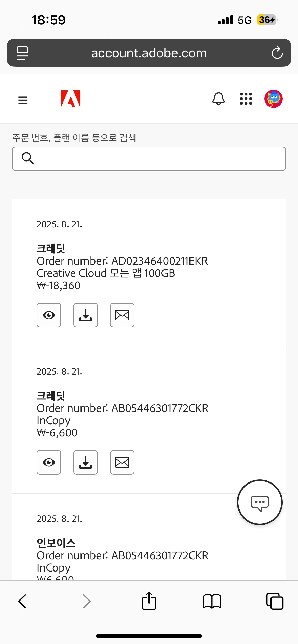
Task: View the Creative Cloud 100GB credit invoice
Action: (x=49, y=315)
